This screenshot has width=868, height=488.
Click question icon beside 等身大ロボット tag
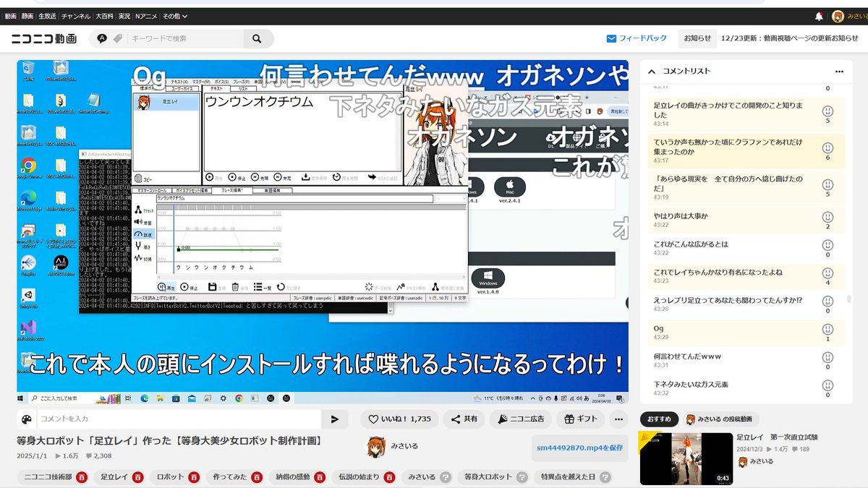point(521,477)
